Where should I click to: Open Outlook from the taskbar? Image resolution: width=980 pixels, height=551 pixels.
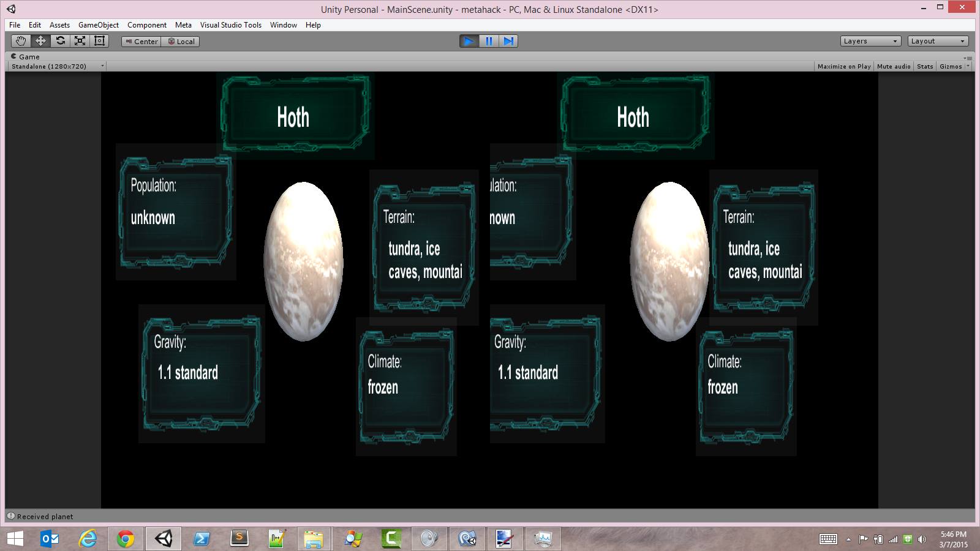click(50, 539)
